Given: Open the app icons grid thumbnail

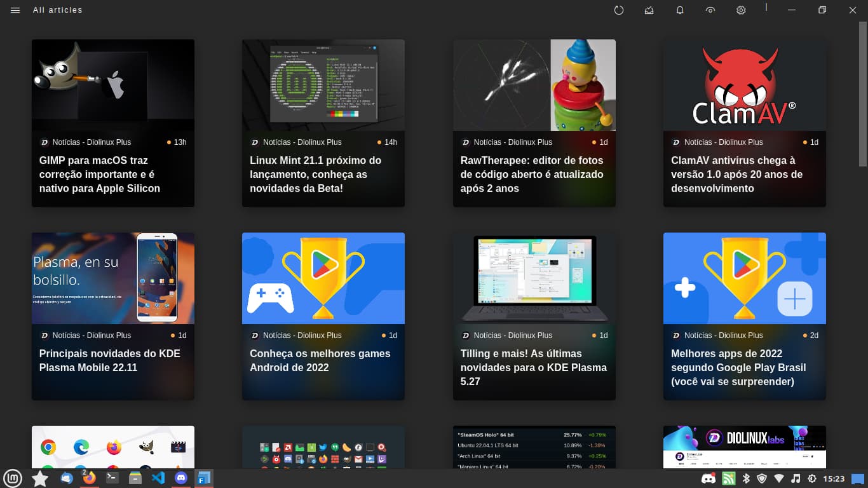Looking at the screenshot, I should click(x=323, y=447).
